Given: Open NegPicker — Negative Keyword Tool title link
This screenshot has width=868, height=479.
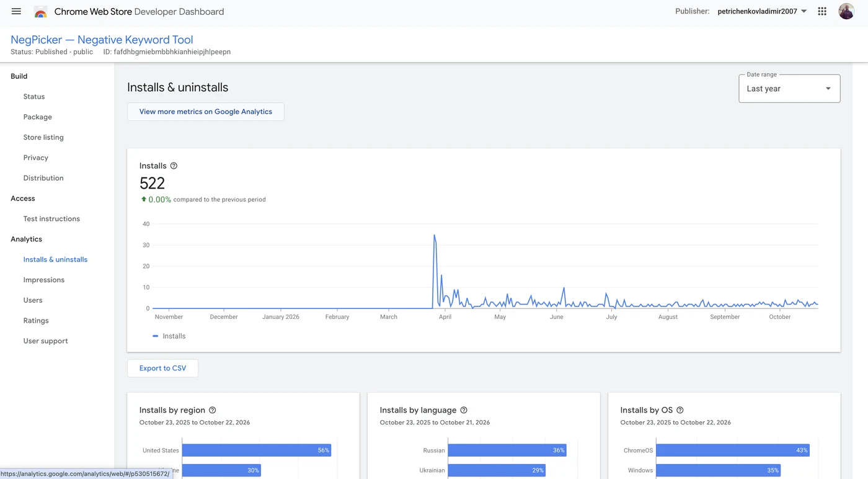Looking at the screenshot, I should coord(102,40).
